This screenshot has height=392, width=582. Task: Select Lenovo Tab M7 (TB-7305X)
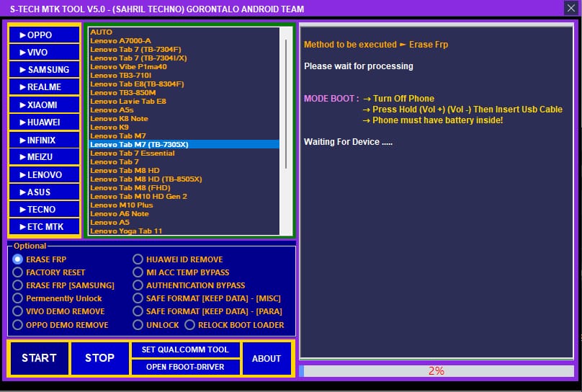pos(184,144)
